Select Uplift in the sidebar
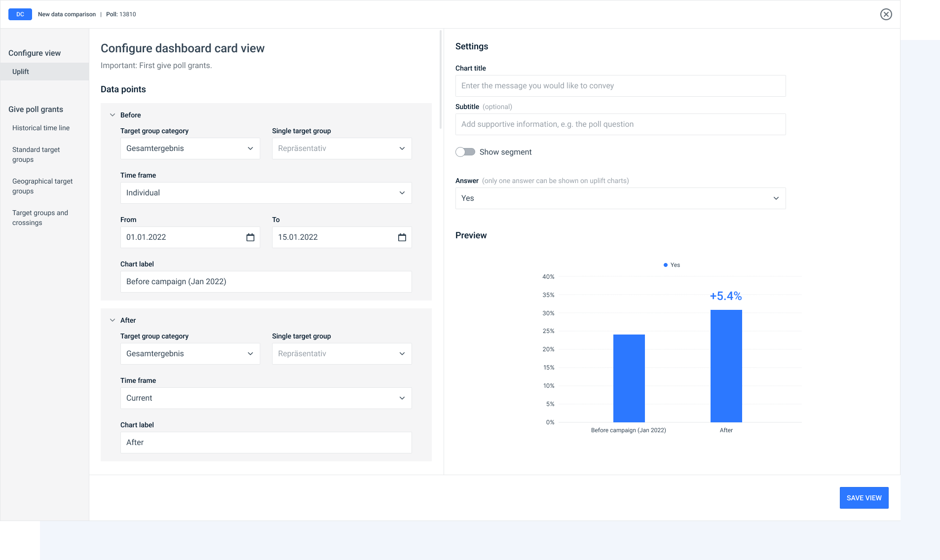Viewport: 940px width, 560px height. point(21,72)
